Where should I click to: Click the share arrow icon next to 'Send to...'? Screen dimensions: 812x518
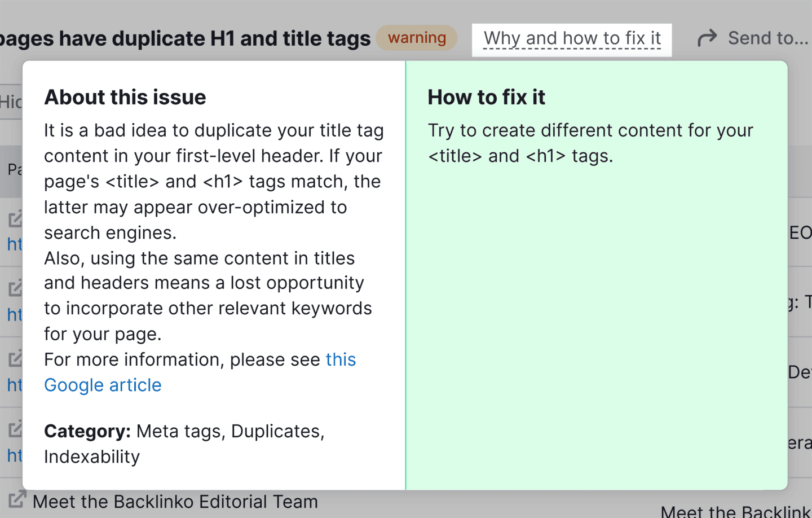point(707,37)
